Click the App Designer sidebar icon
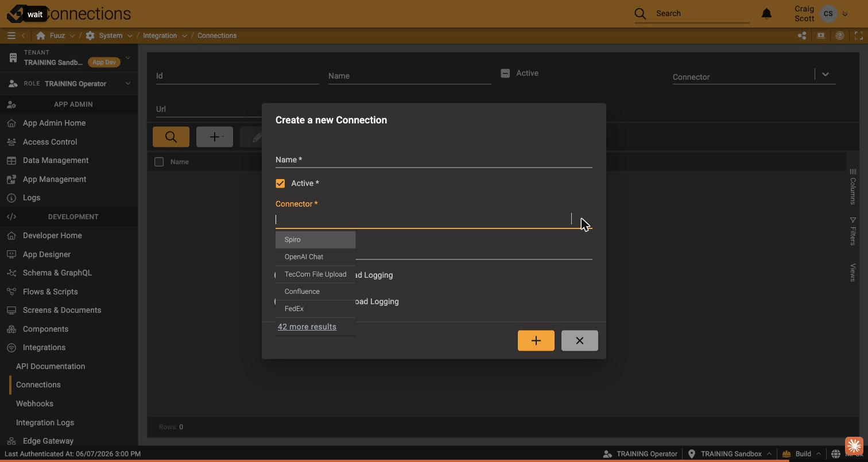Screen dimensions: 868x462 11,254
